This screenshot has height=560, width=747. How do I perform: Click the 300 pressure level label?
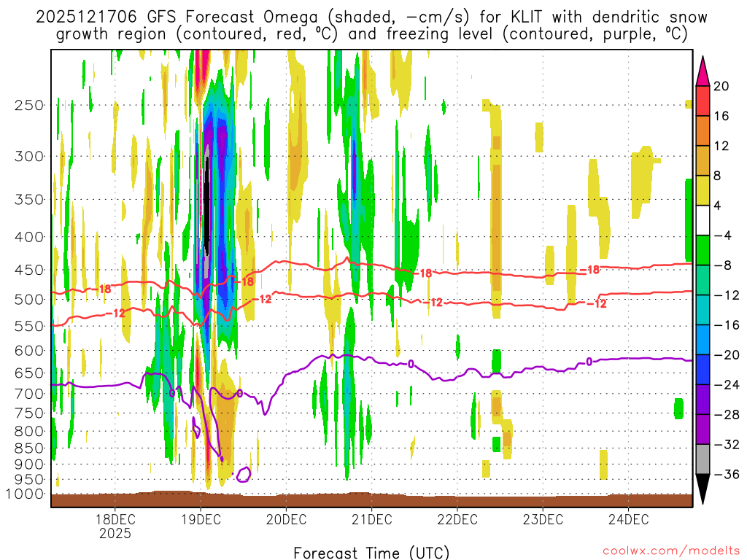[29, 156]
